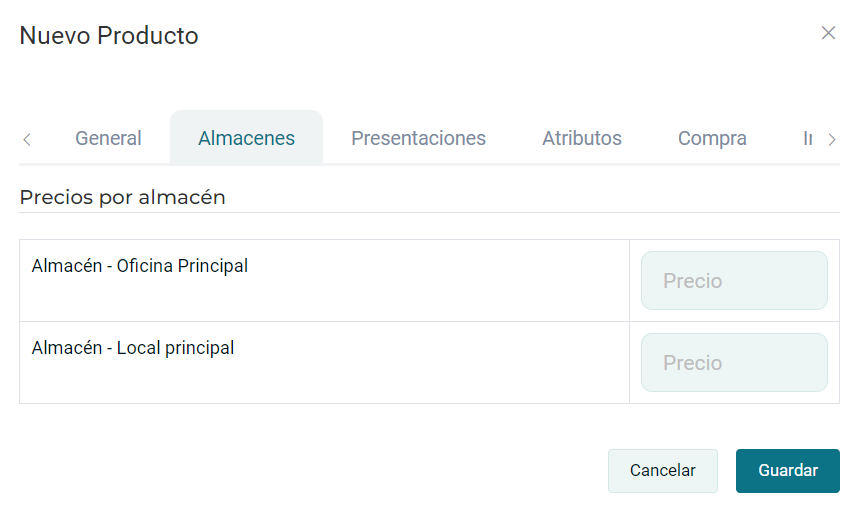Viewport: 858px width, 524px height.
Task: Save the product with Guardar
Action: click(x=787, y=470)
